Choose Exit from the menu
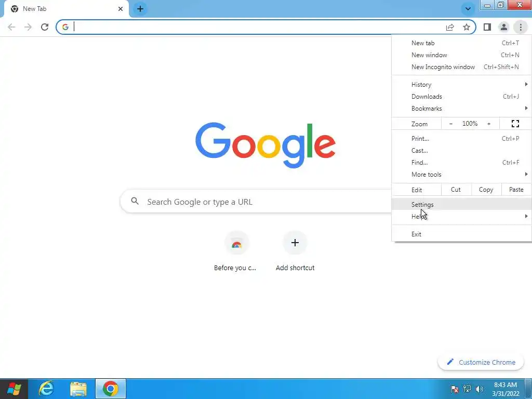532x399 pixels. click(x=461, y=234)
